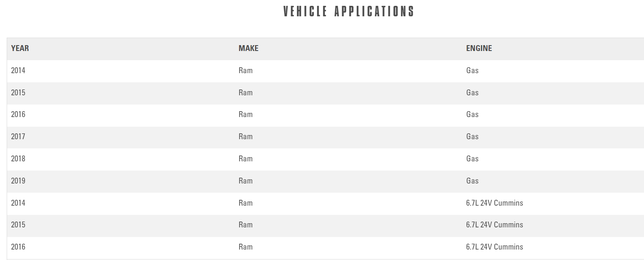Click the ENGINE column header
The height and width of the screenshot is (260, 644).
[479, 48]
